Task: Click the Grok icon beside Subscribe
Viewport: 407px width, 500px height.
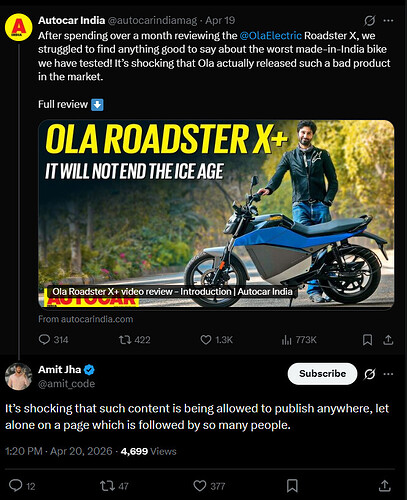Action: 369,374
